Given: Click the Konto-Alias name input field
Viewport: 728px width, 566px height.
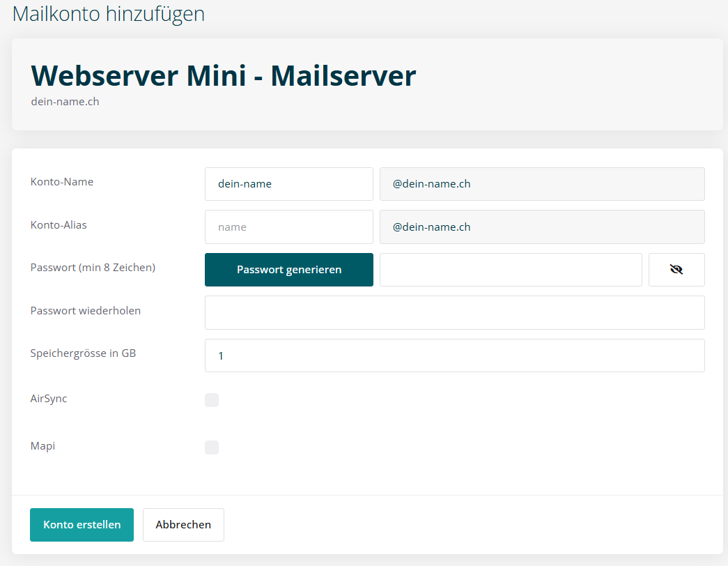Looking at the screenshot, I should point(289,227).
